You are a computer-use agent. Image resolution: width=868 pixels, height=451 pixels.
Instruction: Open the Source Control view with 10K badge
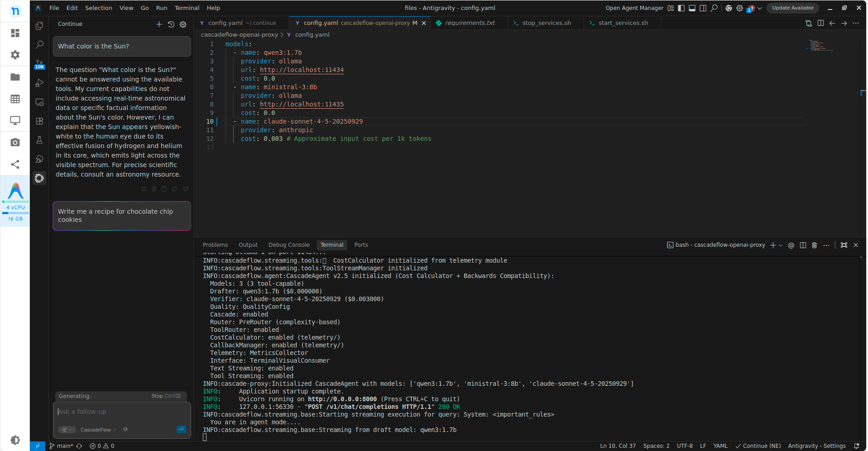point(39,64)
